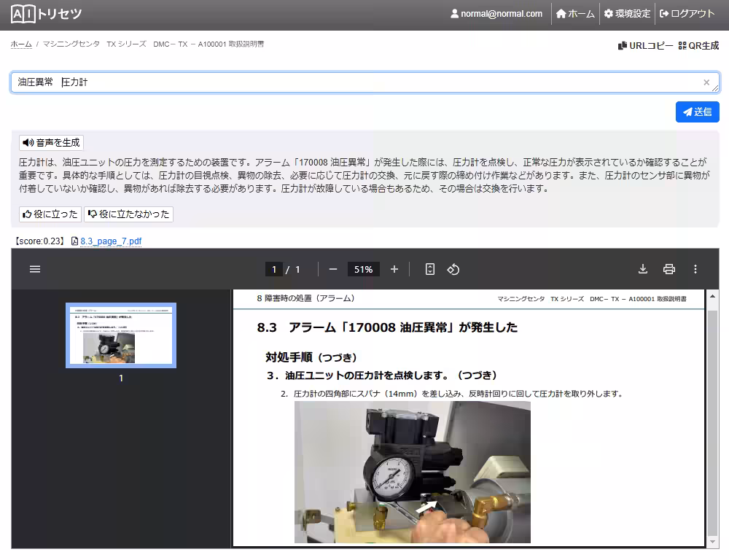
Task: Zoom in using the plus icon
Action: pyautogui.click(x=394, y=269)
